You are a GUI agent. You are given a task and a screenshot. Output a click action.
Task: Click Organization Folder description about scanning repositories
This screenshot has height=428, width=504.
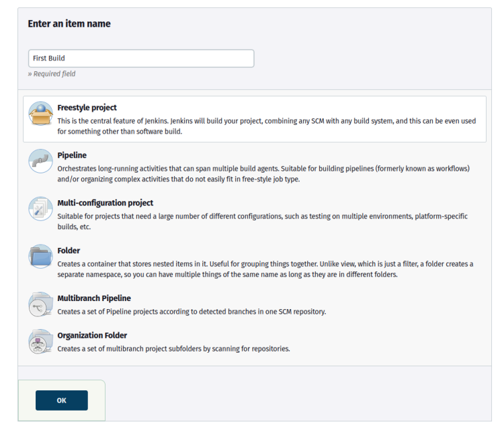pyautogui.click(x=173, y=349)
